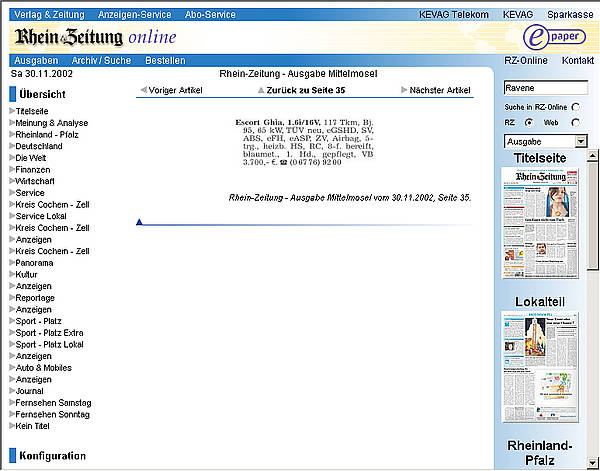Viewport: 600px width, 471px height.
Task: Open Deutschland section
Action: click(39, 146)
